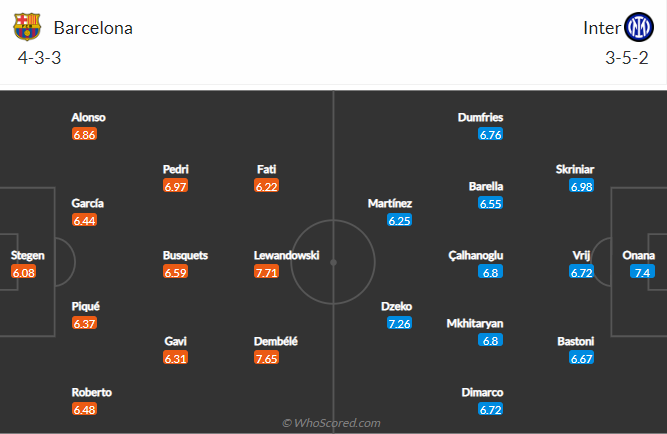Image resolution: width=667 pixels, height=434 pixels.
Task: Select goalkeeper Stegen's 6.08 rating
Action: [x=23, y=272]
